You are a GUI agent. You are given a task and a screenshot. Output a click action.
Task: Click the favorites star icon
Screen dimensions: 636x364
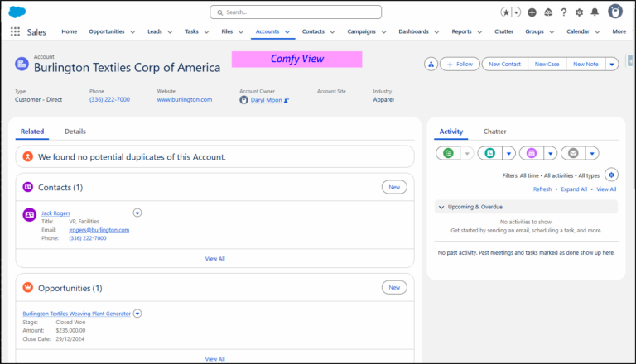point(506,12)
